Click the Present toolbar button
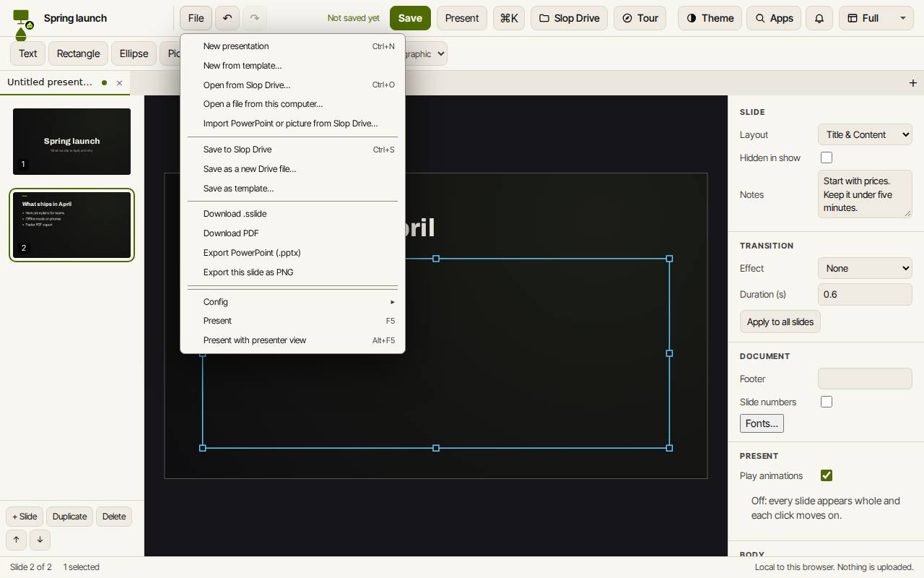924x578 pixels. coord(462,18)
